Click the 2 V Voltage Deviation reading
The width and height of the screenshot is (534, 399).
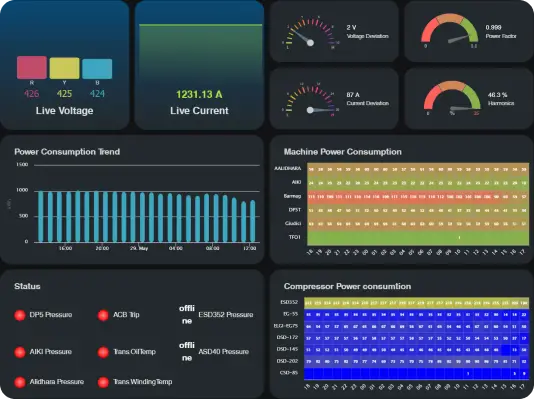(351, 27)
